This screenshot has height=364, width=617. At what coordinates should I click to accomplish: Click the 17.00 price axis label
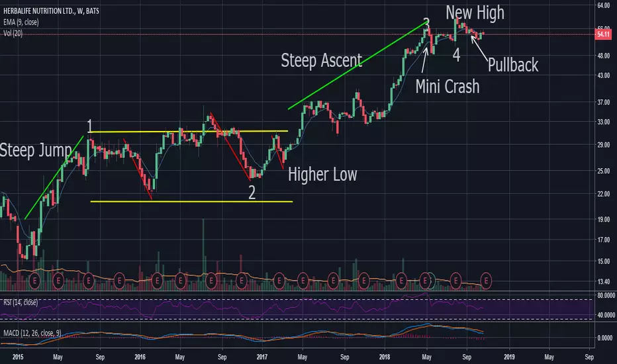pyautogui.click(x=603, y=240)
